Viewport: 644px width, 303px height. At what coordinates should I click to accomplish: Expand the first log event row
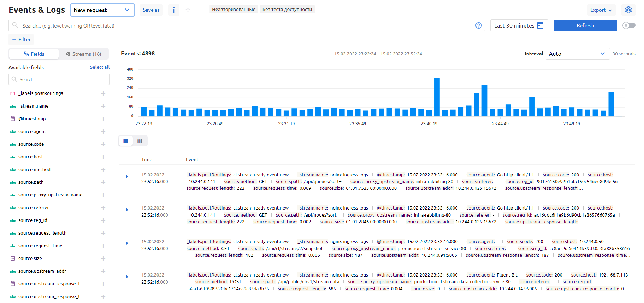tap(127, 176)
